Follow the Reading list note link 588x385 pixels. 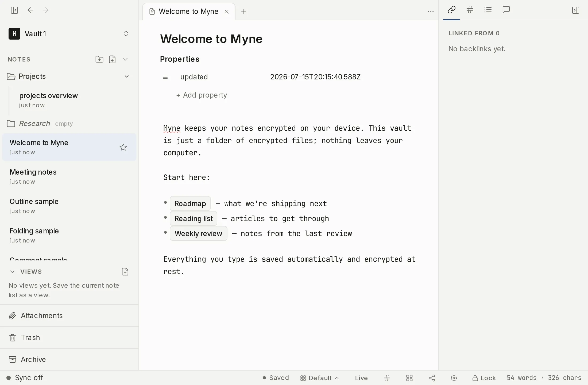point(194,219)
